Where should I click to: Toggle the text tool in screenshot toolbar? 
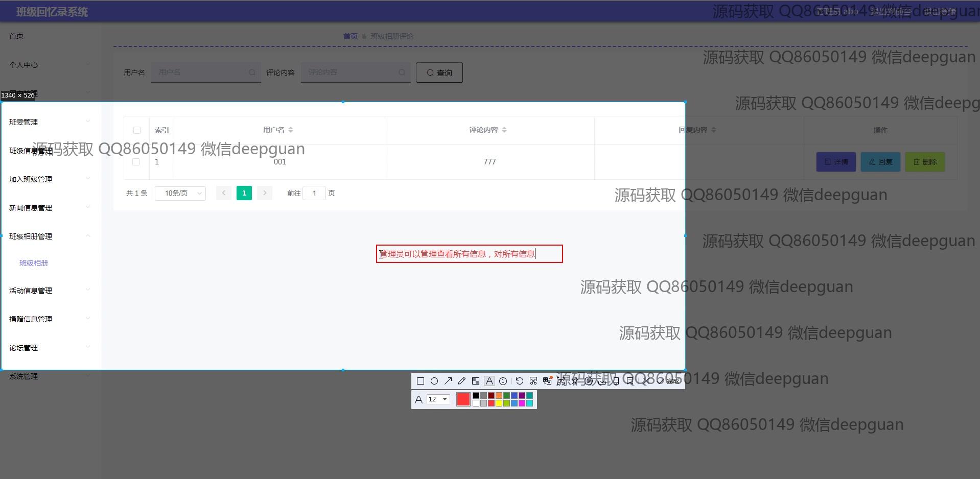489,381
